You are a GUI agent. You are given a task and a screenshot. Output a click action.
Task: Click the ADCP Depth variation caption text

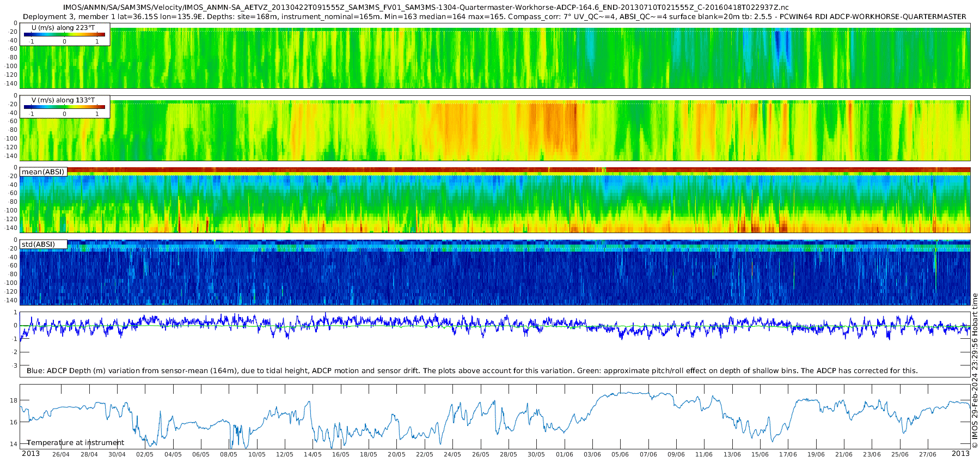472,371
